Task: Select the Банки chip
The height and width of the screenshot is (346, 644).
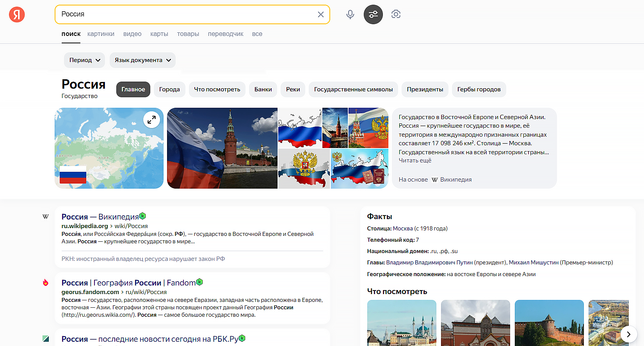Action: tap(263, 89)
